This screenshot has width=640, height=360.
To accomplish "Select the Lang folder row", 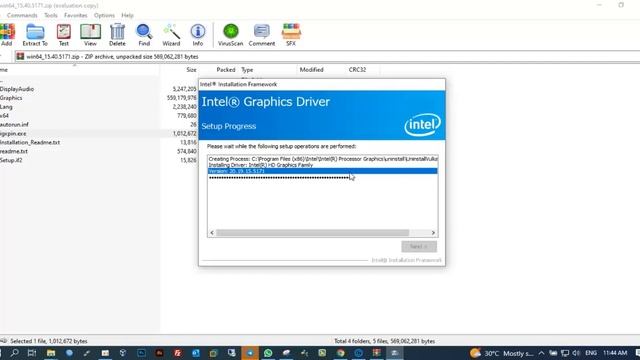I will pyautogui.click(x=6, y=107).
